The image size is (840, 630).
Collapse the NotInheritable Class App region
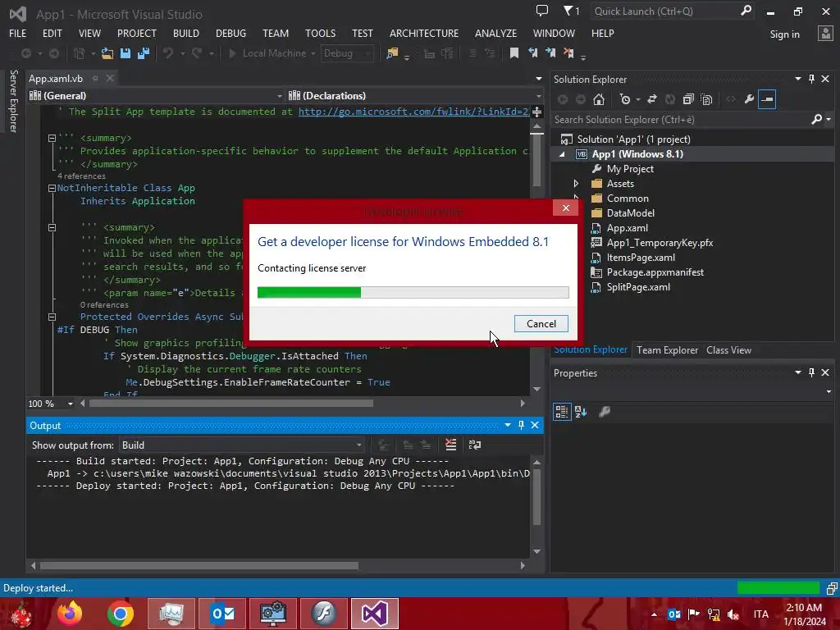coord(52,188)
